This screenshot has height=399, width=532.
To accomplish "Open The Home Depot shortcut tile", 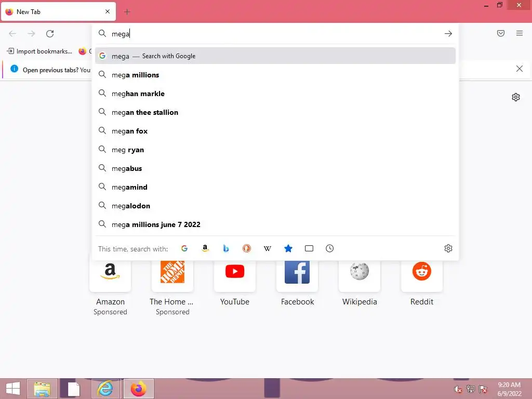I will pyautogui.click(x=172, y=275).
